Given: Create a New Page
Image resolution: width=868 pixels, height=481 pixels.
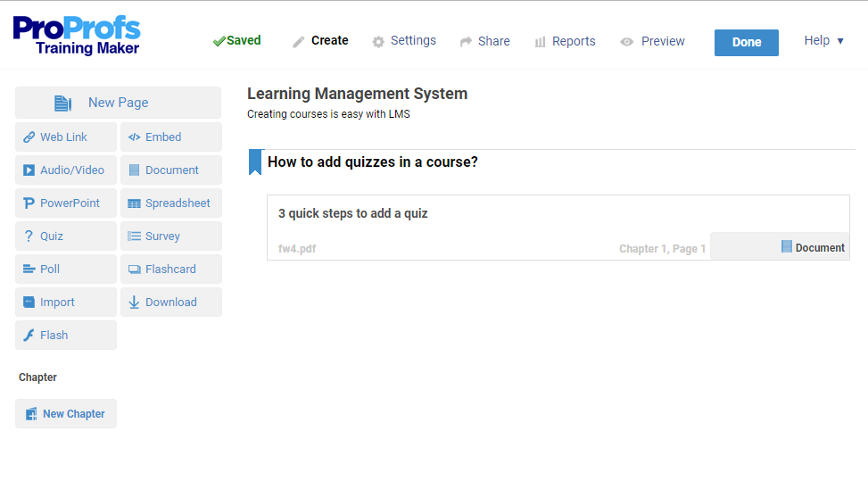Looking at the screenshot, I should 118,103.
